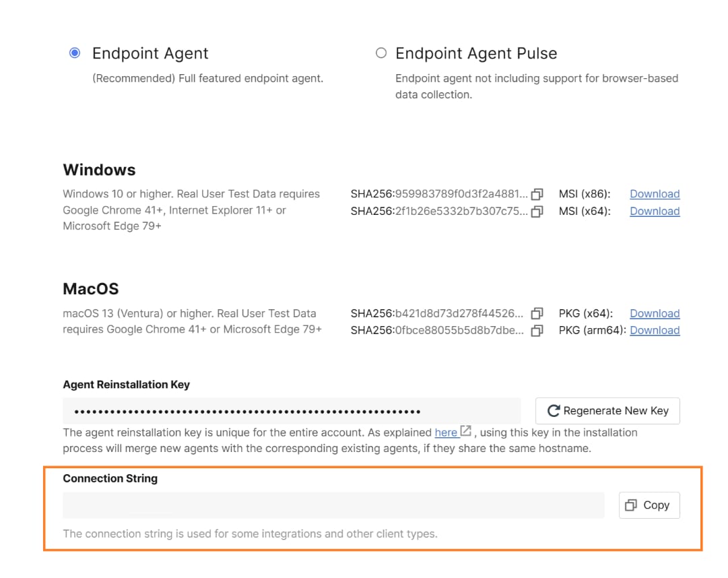Viewport: 728px width, 578px height.
Task: Copy the PKG (x64) SHA256 hash
Action: tap(537, 313)
